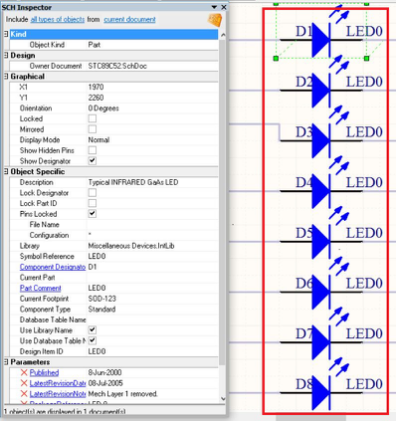Click the red X beside LatestRevisionNote

24,394
